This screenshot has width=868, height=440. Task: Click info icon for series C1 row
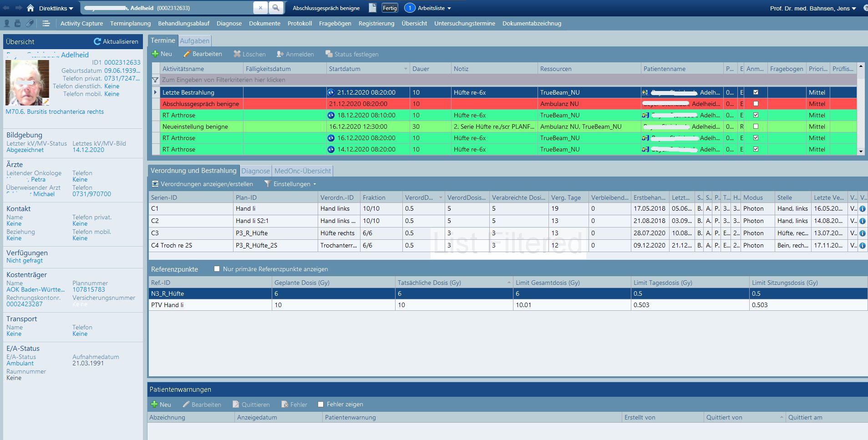[862, 209]
